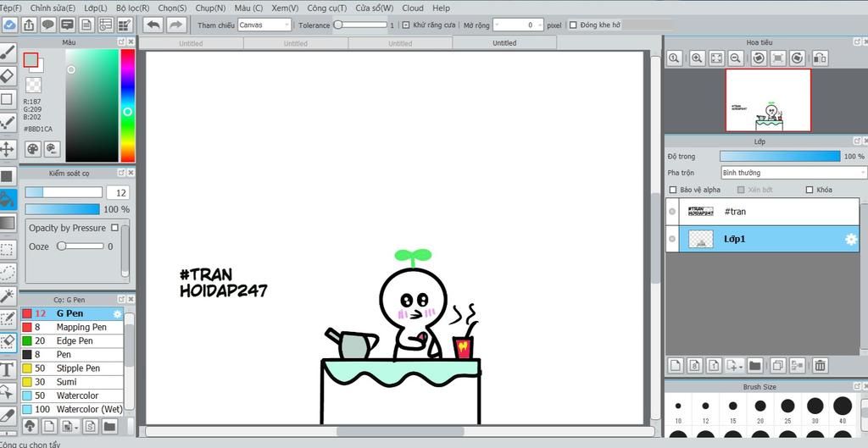Open Cloud menu
The height and width of the screenshot is (448, 868).
[x=413, y=8]
